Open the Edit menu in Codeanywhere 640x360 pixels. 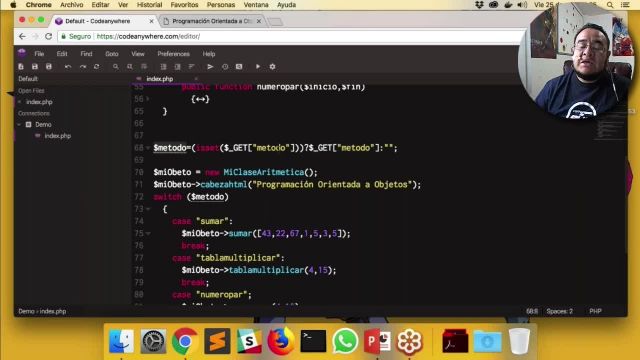coord(62,54)
